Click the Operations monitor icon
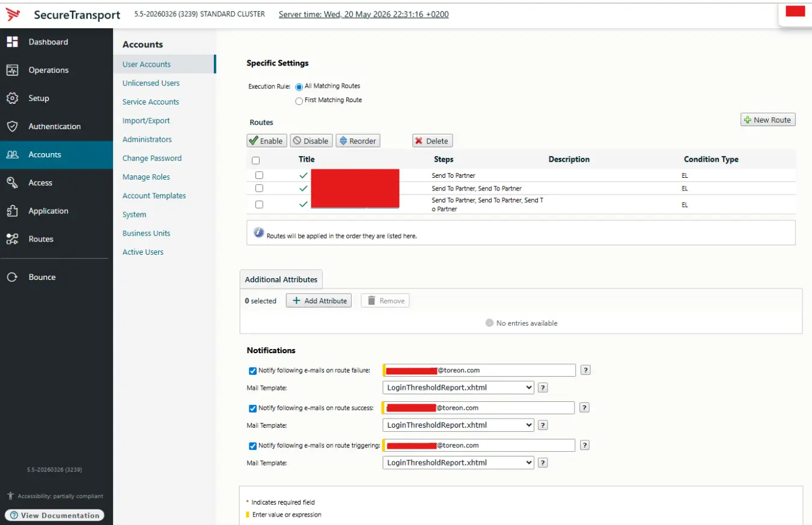This screenshot has height=525, width=812. tap(12, 70)
